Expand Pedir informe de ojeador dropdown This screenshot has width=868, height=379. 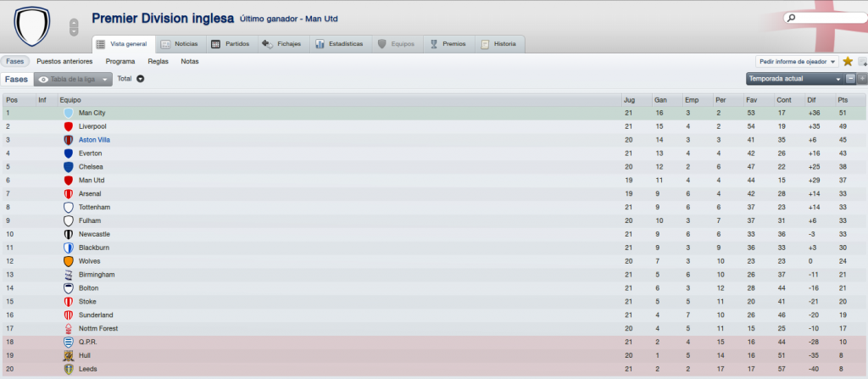(x=797, y=62)
